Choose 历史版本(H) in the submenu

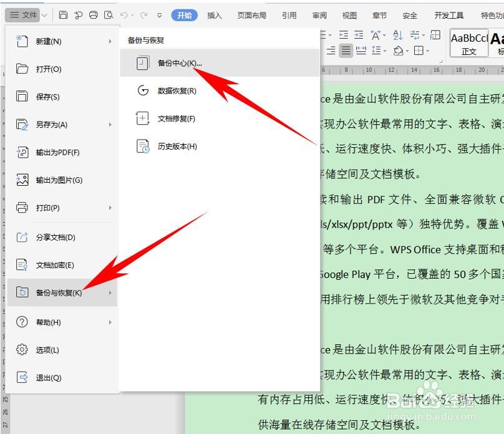click(x=220, y=146)
